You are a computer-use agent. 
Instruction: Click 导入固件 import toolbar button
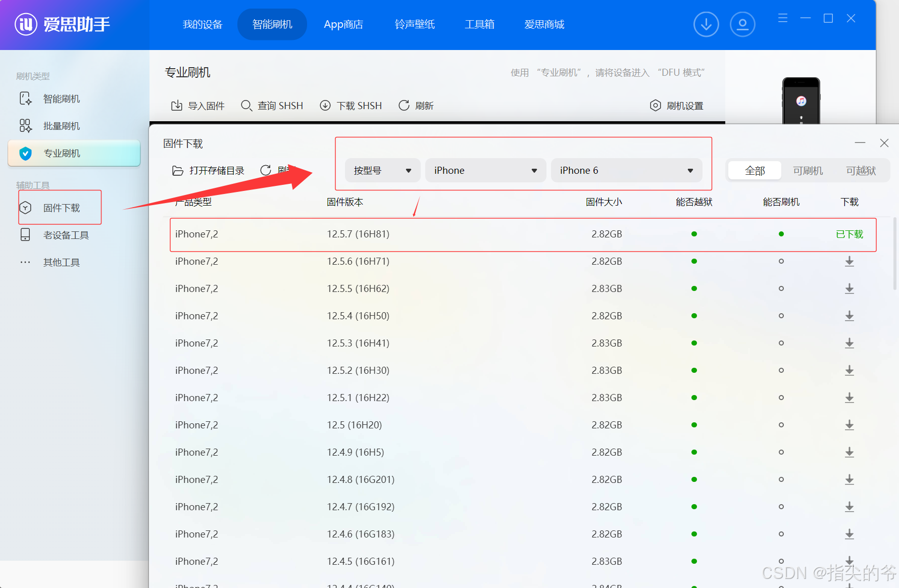[x=197, y=106]
